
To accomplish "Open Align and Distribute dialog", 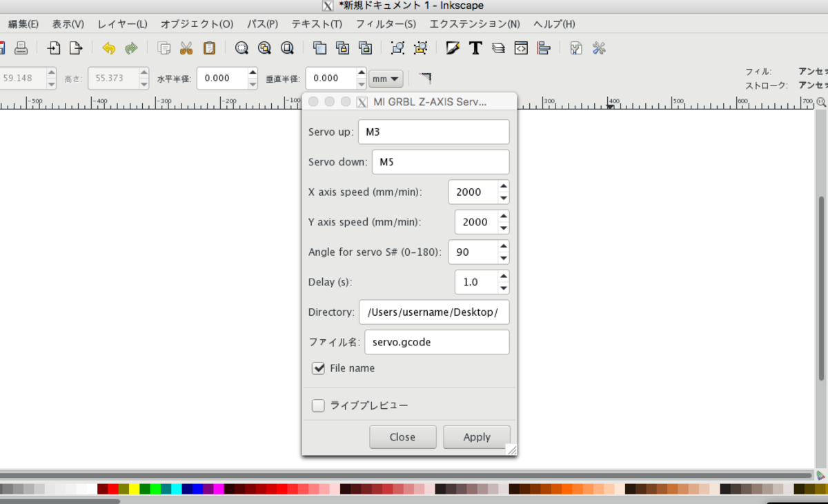I will (x=544, y=48).
